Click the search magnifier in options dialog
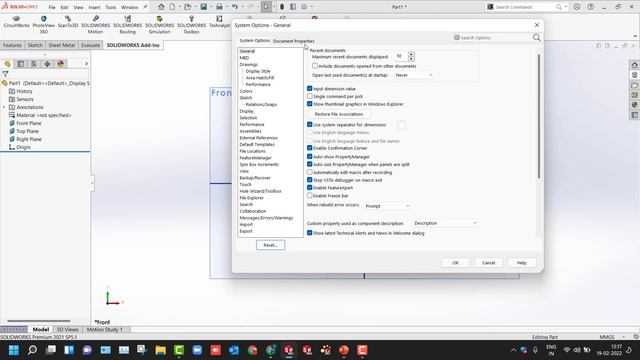The height and width of the screenshot is (360, 640). tap(536, 38)
